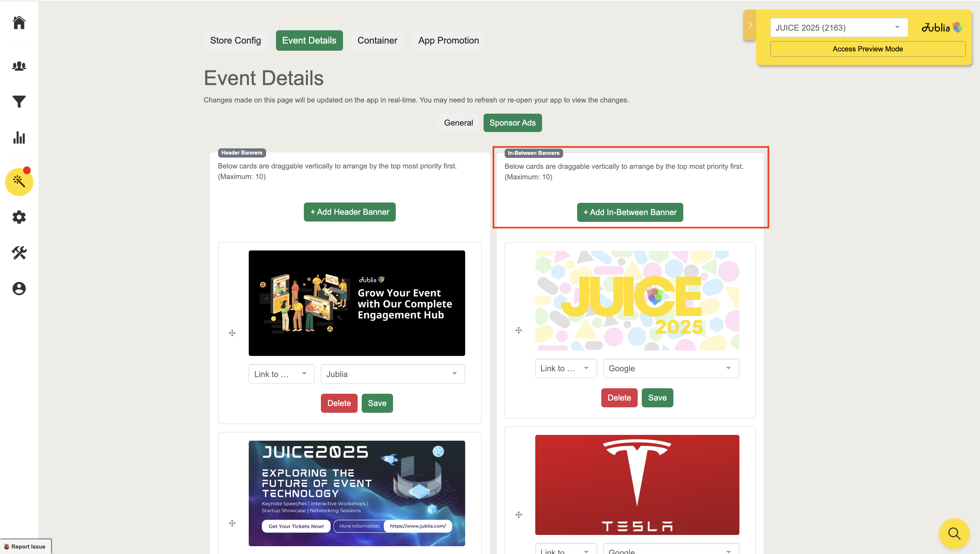Click the Add Header Banner button

[349, 212]
